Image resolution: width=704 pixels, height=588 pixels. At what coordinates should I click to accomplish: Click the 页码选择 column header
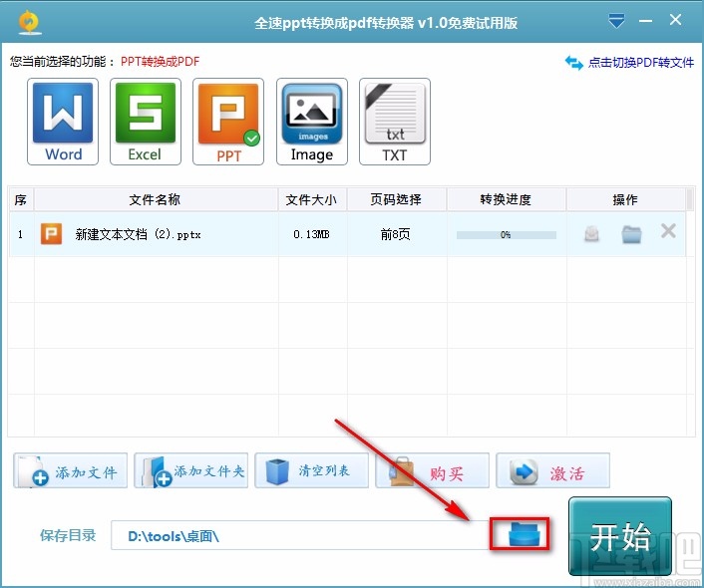[396, 199]
